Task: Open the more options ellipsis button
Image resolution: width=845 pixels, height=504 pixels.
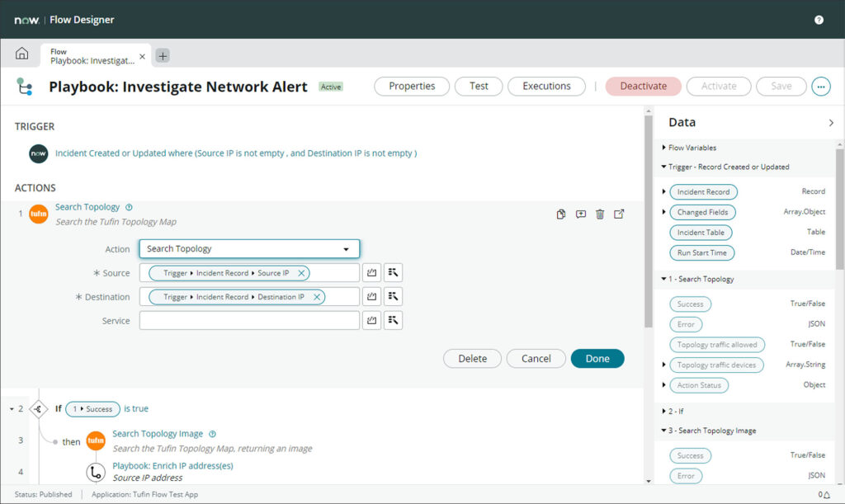Action: pos(820,87)
